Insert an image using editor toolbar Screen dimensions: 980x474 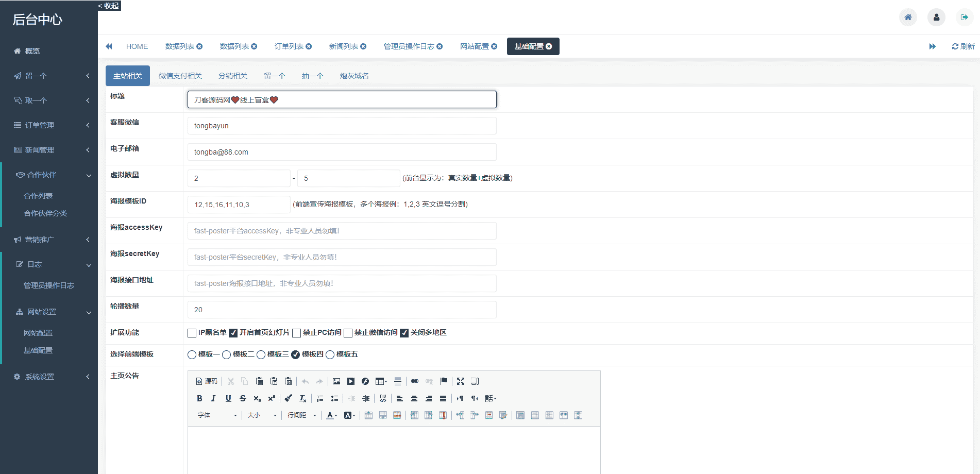coord(336,381)
